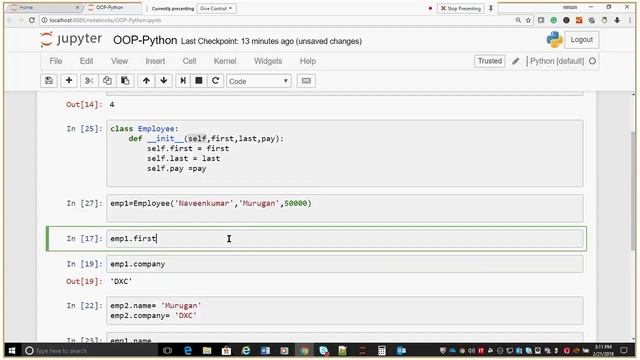This screenshot has height=360, width=640.
Task: Open the cell type Code dropdown
Action: coord(259,81)
